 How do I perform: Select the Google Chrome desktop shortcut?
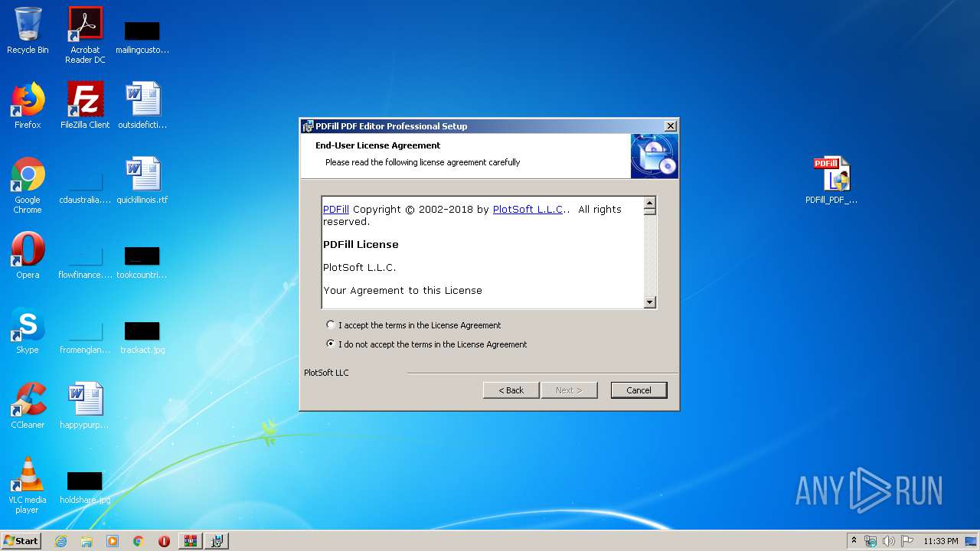coord(28,185)
